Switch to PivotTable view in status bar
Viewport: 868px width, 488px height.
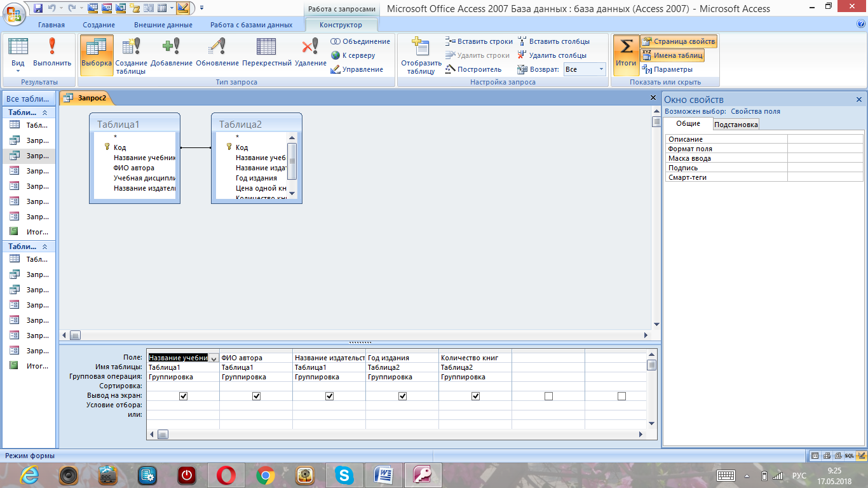tap(826, 456)
